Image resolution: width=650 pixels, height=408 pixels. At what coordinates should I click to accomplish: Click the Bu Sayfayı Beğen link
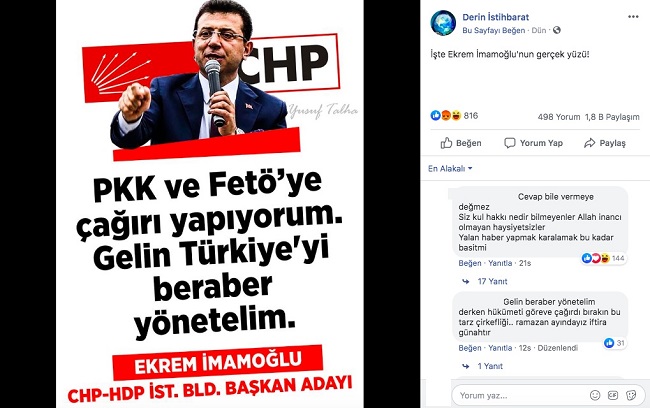(494, 30)
